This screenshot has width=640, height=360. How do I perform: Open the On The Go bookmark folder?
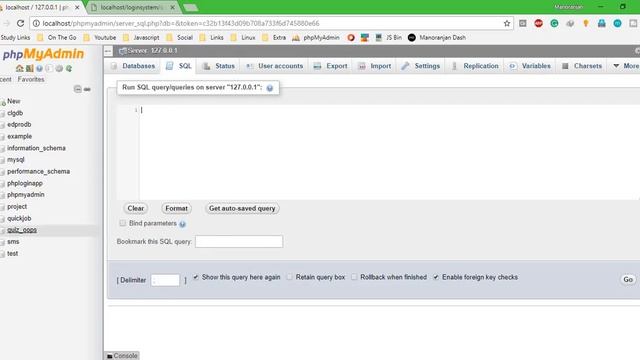[57, 38]
